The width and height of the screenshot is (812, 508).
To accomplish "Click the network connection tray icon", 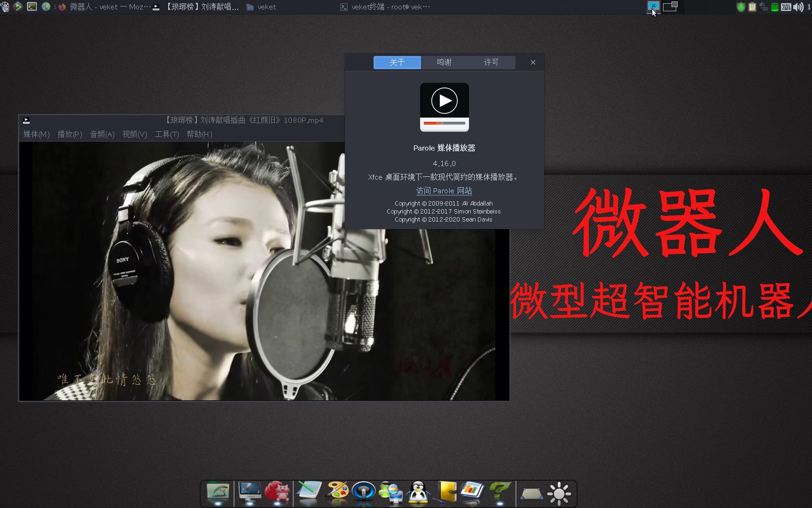I will [763, 7].
